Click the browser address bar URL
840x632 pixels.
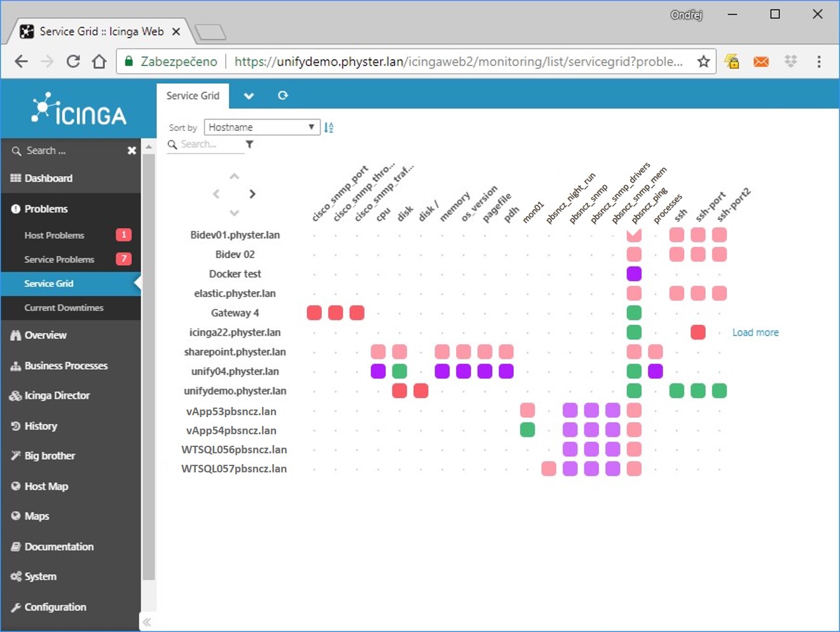pyautogui.click(x=458, y=62)
